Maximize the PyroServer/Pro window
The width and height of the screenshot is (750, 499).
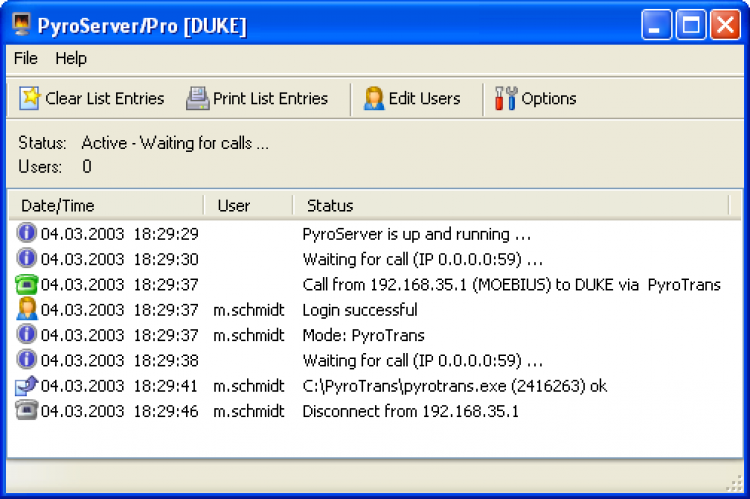691,25
